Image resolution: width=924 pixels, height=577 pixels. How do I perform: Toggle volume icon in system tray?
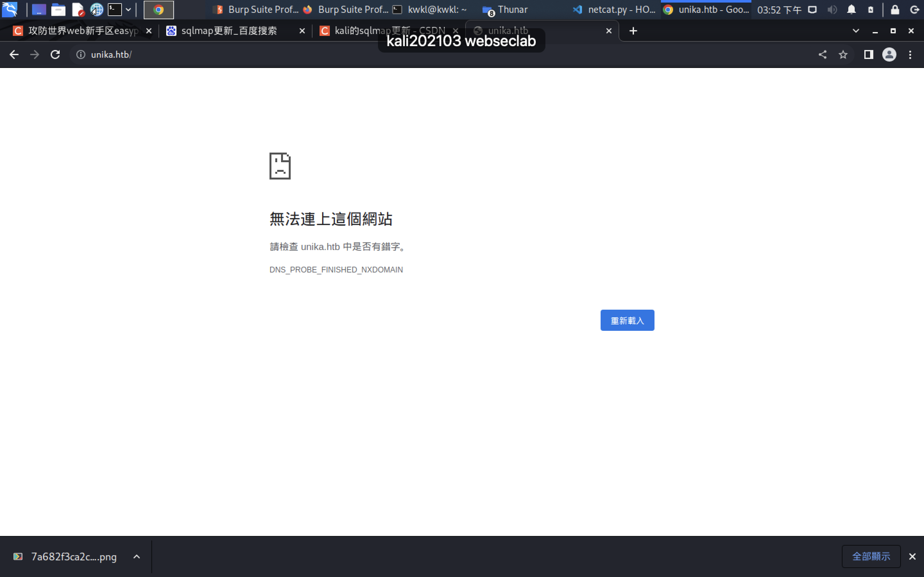(x=832, y=10)
